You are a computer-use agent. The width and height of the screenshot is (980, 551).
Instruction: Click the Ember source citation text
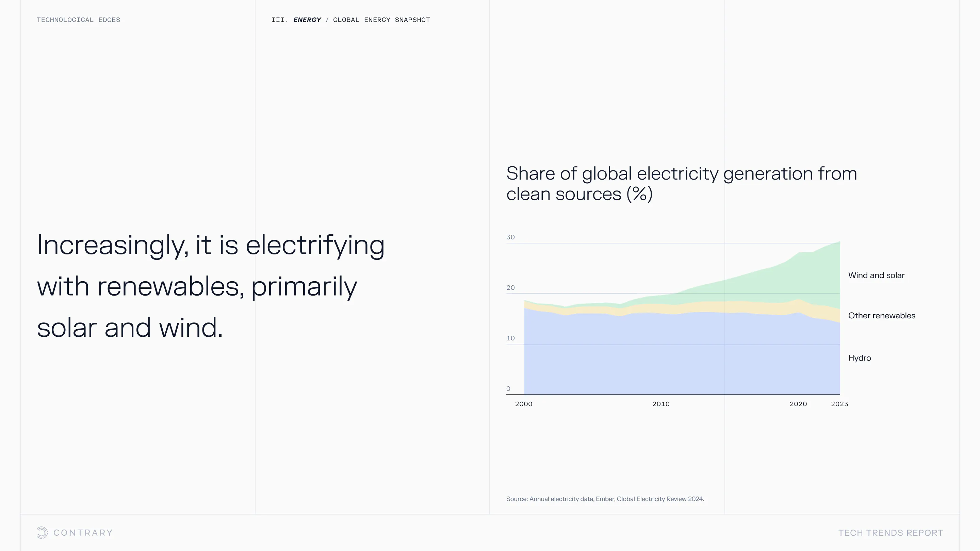point(605,499)
